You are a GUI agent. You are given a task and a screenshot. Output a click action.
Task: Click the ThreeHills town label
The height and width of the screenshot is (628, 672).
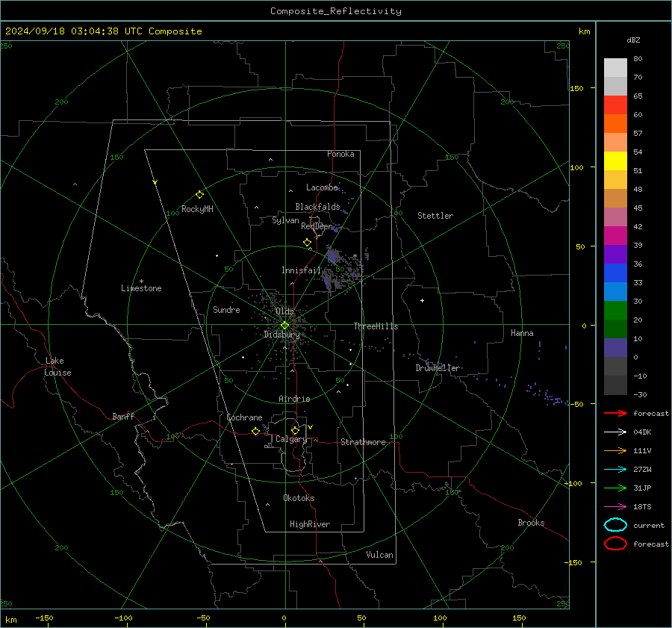coord(376,326)
